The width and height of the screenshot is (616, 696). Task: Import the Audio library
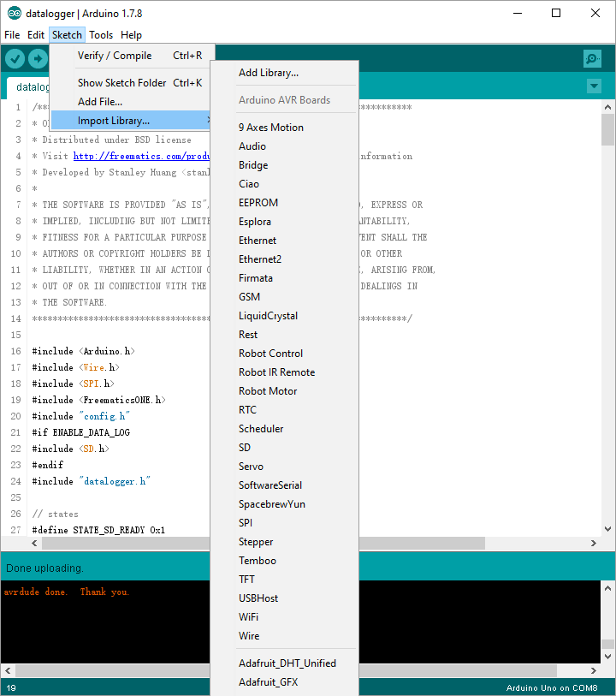(x=284, y=146)
